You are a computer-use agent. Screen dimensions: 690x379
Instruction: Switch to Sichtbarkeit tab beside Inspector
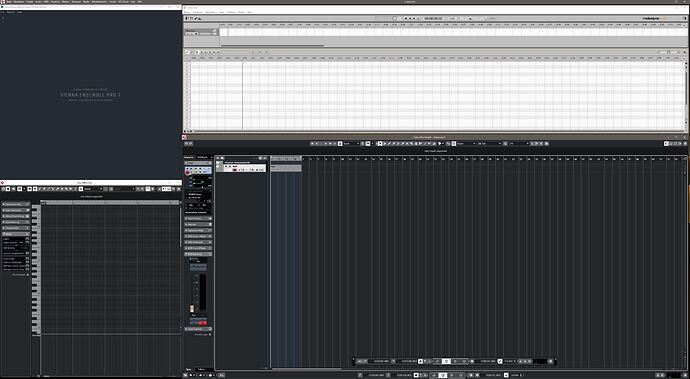[x=202, y=157]
